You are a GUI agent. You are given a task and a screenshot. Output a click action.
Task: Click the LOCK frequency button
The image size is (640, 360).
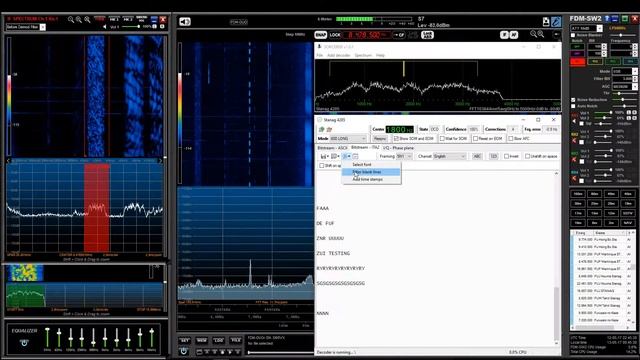[335, 35]
